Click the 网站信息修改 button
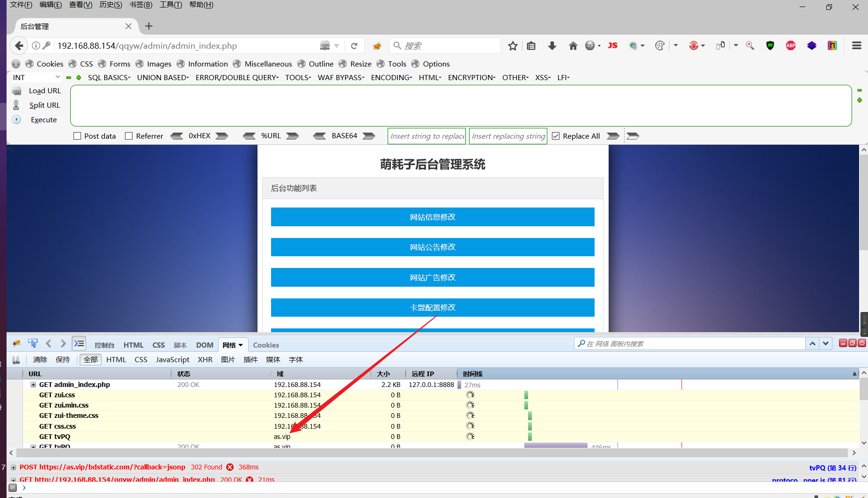Viewport: 868px width, 498px height. click(433, 217)
